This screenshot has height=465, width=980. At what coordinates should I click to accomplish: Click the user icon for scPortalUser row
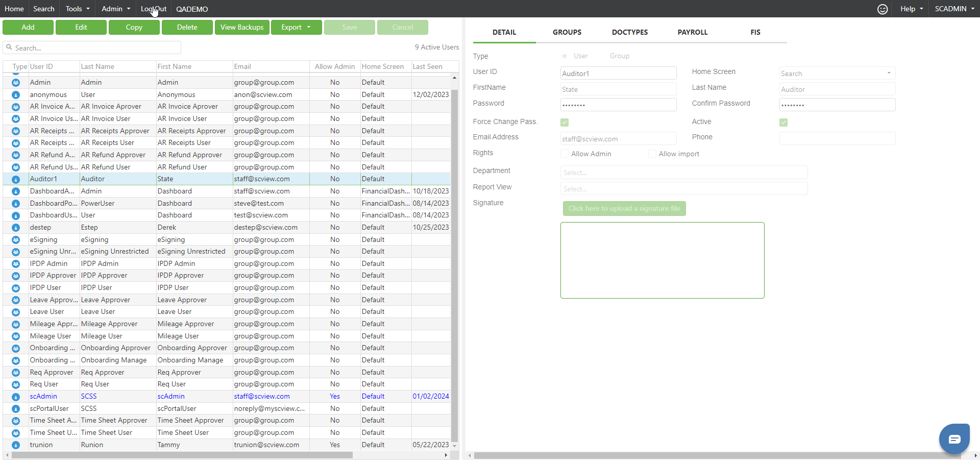(16, 409)
